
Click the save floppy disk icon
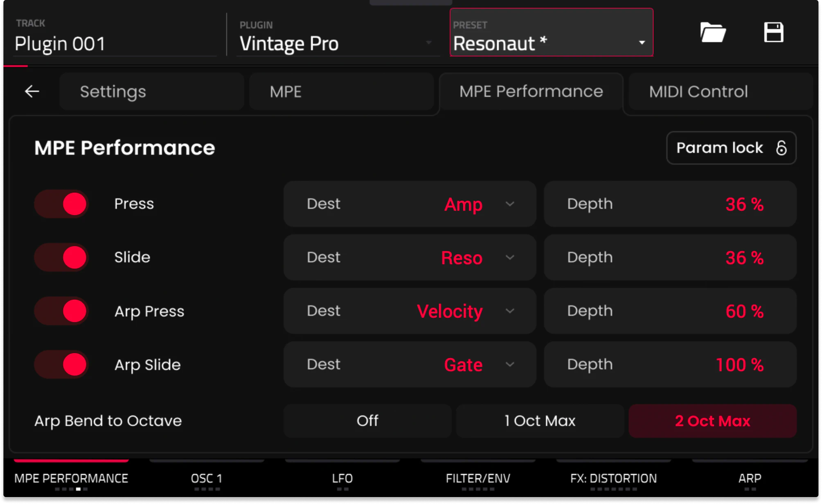pos(773,33)
